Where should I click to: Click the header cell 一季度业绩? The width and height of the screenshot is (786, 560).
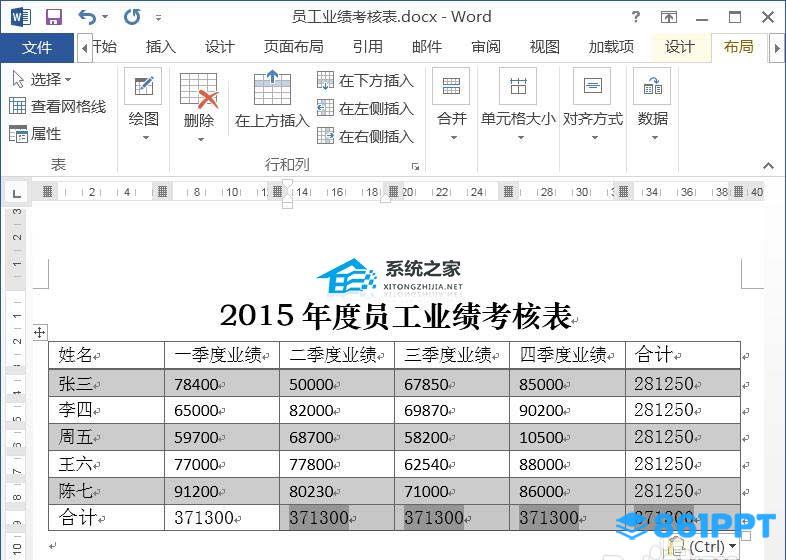pyautogui.click(x=222, y=355)
